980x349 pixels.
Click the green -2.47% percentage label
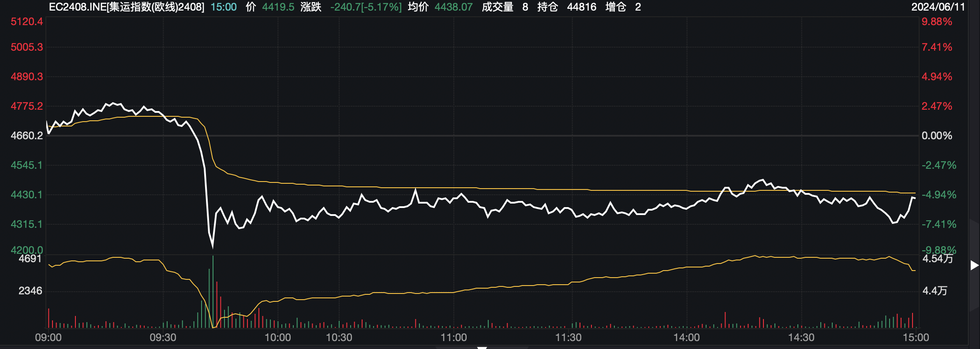(939, 165)
